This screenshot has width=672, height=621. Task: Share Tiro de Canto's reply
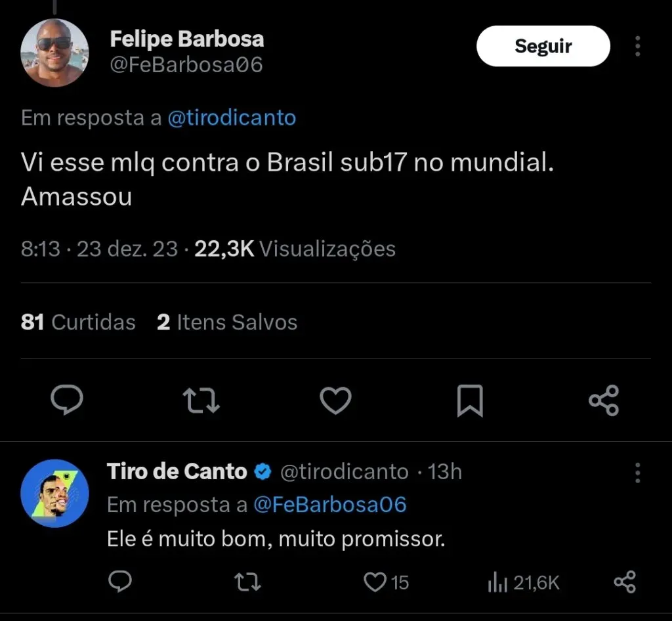[x=624, y=582]
